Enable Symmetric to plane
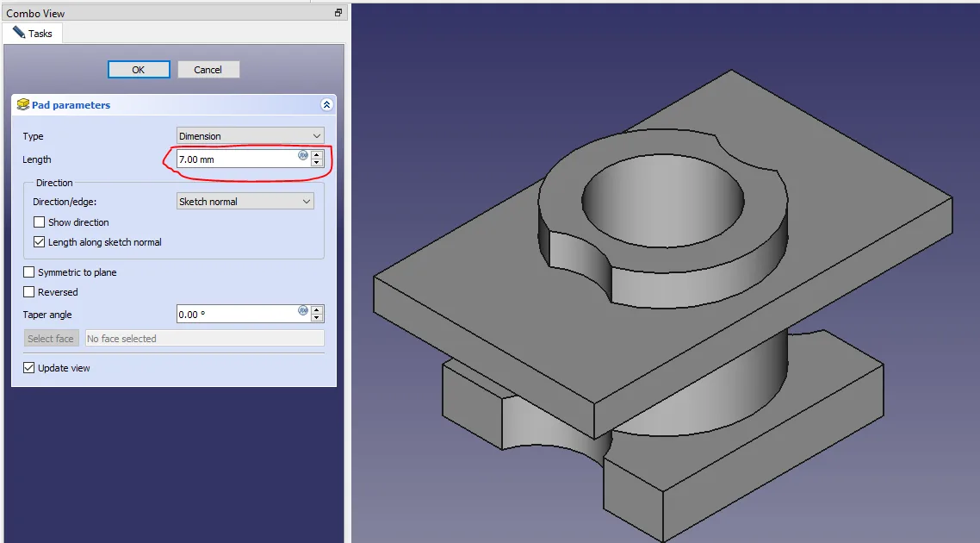The width and height of the screenshot is (980, 543). (x=28, y=272)
